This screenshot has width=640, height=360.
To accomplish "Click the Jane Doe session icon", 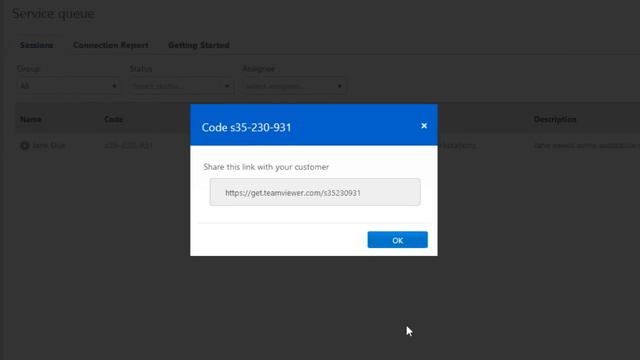I will (x=24, y=146).
